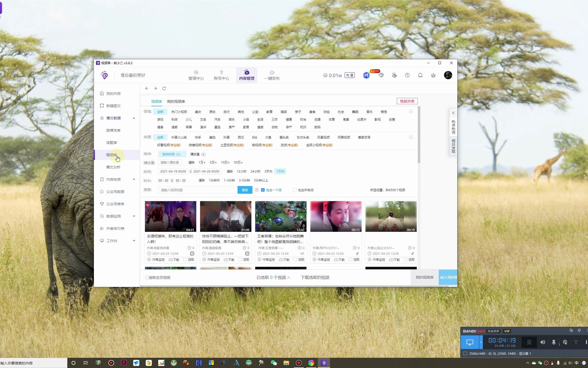Open the 账号中心 tab
This screenshot has width=588, height=368.
coord(221,75)
